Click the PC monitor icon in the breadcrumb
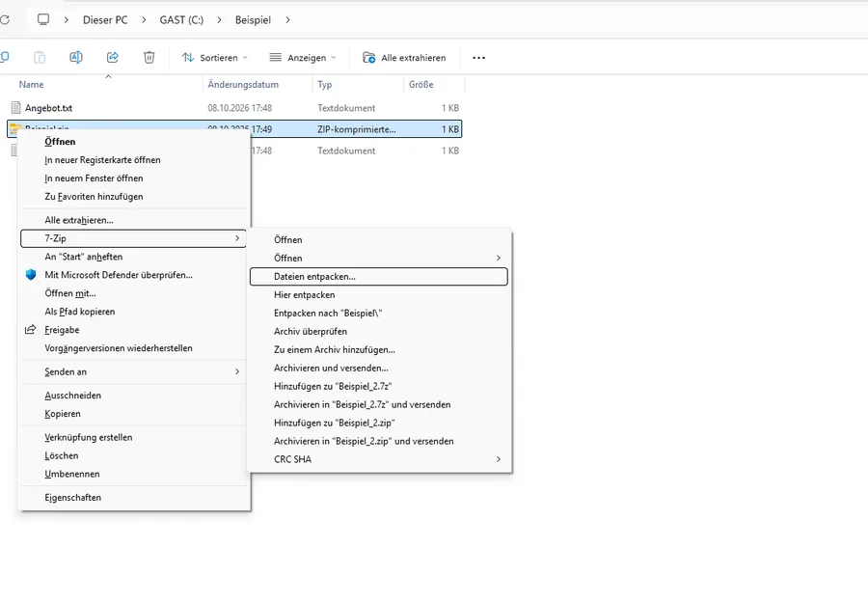Viewport: 868px width, 602px height. pyautogui.click(x=43, y=20)
